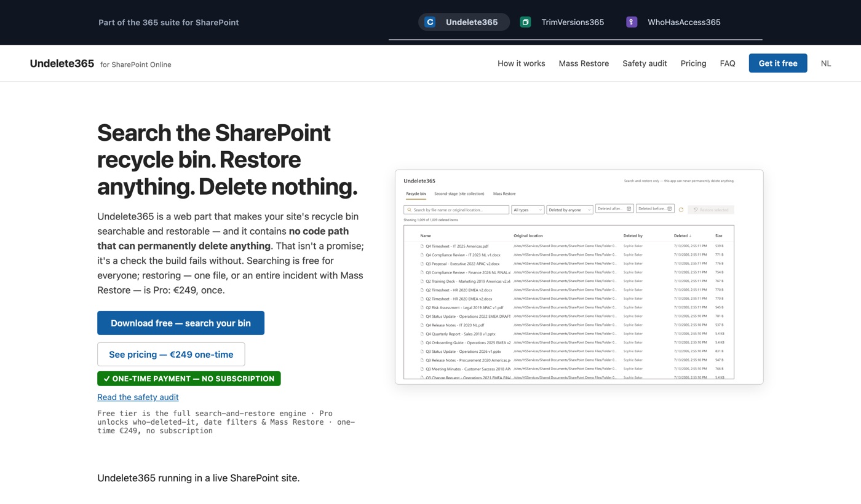The height and width of the screenshot is (504, 861).
Task: Open the Read the safety audit link
Action: click(138, 397)
